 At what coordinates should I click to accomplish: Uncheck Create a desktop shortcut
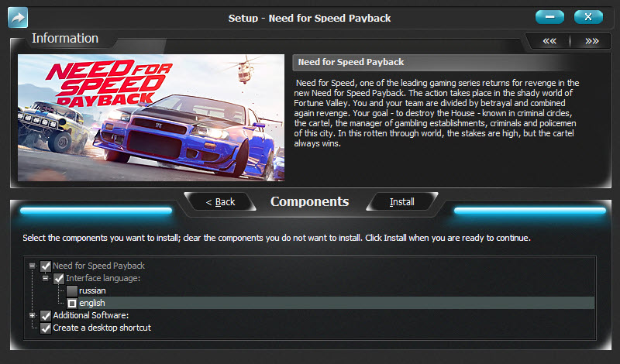pos(46,328)
